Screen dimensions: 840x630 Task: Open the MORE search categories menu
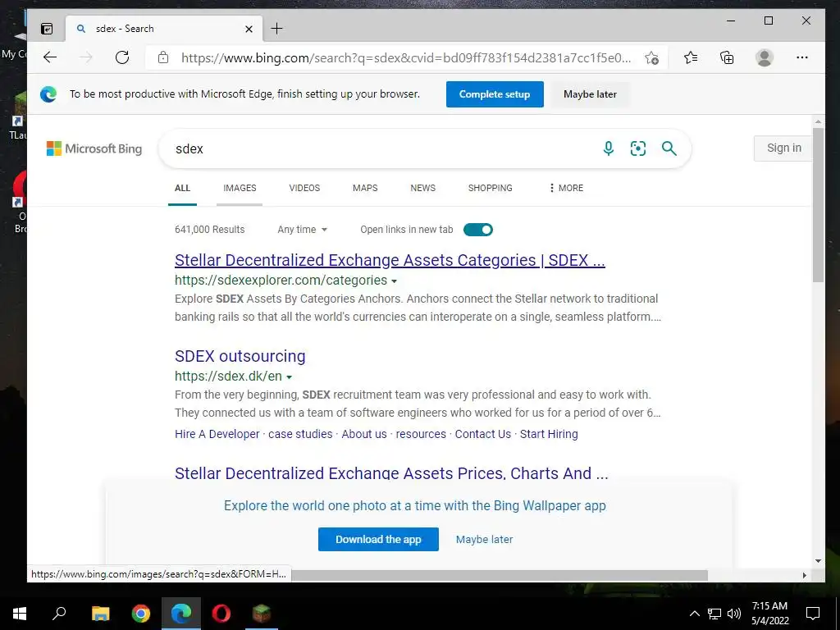tap(566, 188)
